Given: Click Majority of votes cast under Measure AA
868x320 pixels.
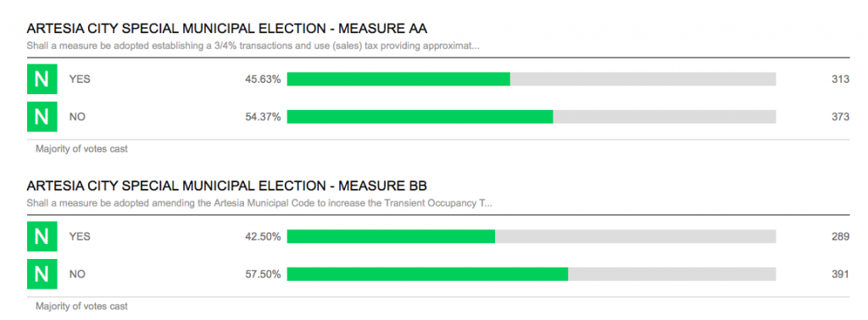Looking at the screenshot, I should point(81,149).
